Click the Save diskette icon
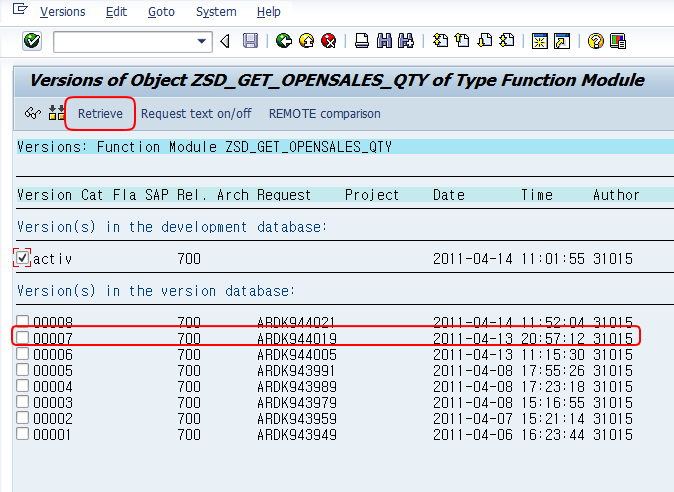674x492 pixels. pyautogui.click(x=251, y=41)
